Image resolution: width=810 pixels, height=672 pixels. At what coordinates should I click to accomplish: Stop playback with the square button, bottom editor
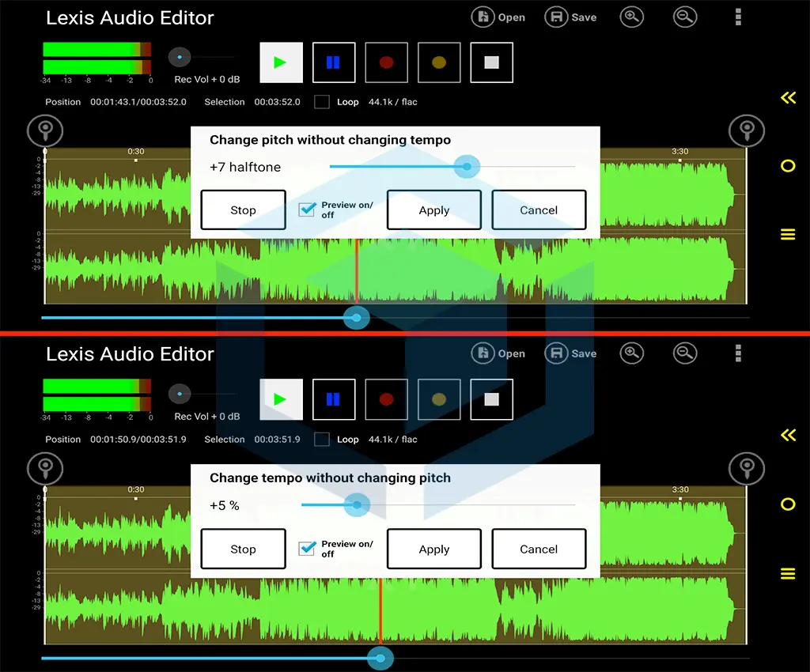[x=492, y=399]
